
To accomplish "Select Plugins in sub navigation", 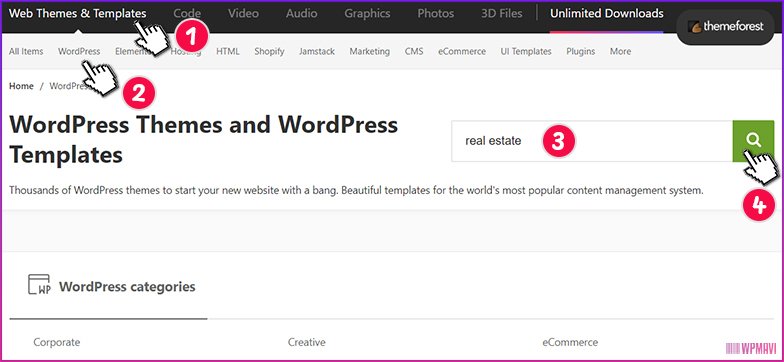I will click(x=580, y=51).
